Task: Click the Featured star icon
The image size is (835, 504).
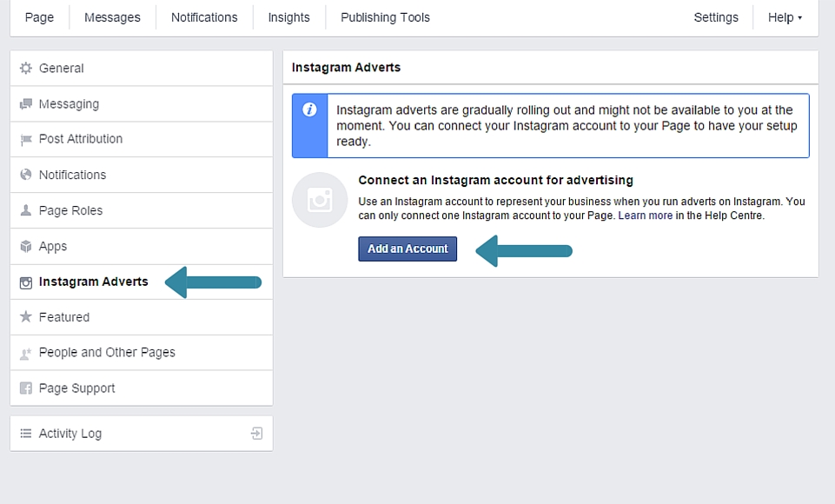Action: point(25,317)
